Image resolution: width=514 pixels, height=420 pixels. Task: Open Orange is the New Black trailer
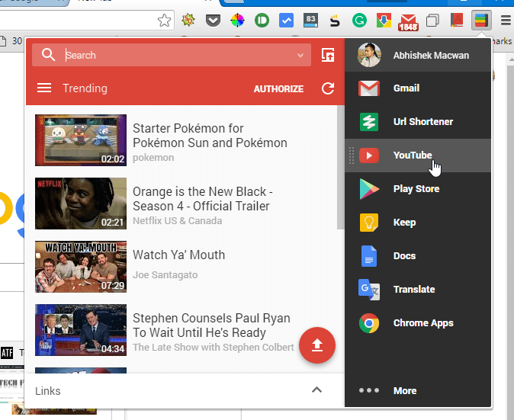203,199
